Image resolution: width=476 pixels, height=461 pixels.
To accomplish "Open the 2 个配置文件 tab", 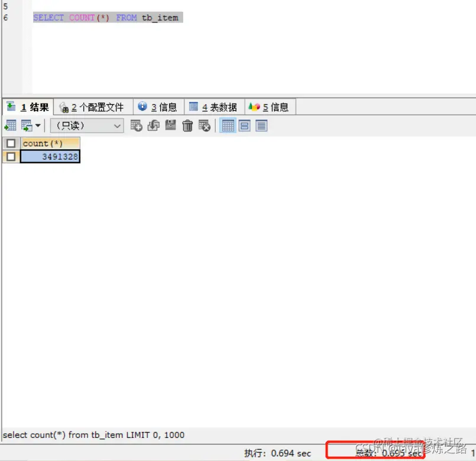I will pos(93,107).
